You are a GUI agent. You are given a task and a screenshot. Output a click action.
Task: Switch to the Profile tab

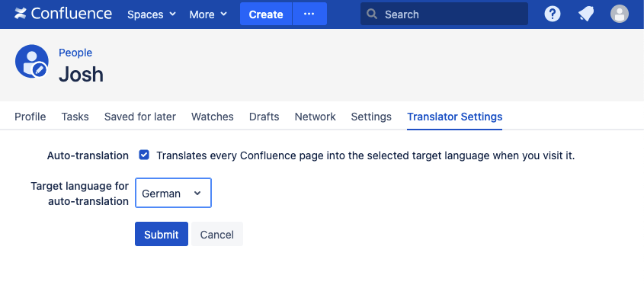click(30, 117)
